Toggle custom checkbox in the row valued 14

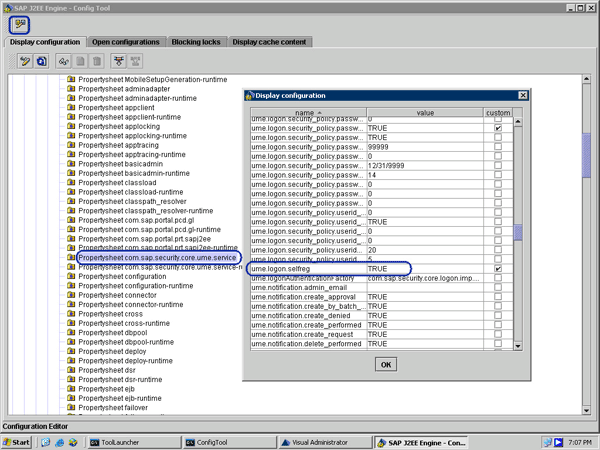tap(498, 175)
